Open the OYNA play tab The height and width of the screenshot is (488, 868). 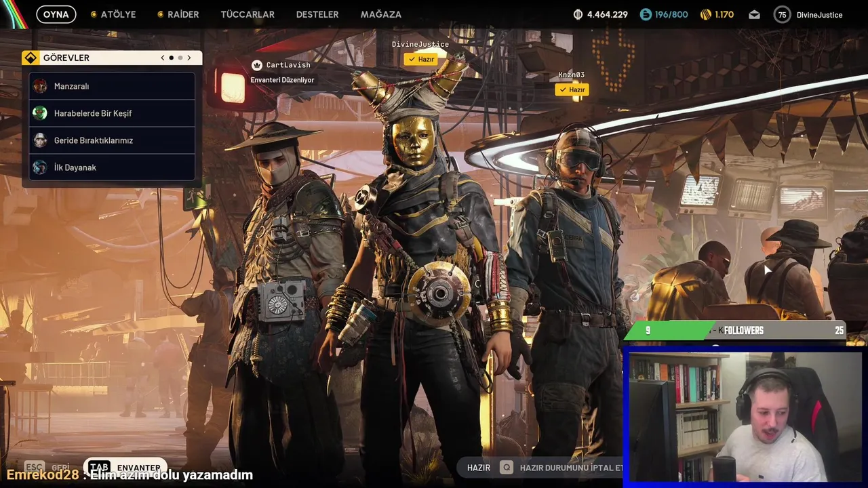(x=56, y=14)
